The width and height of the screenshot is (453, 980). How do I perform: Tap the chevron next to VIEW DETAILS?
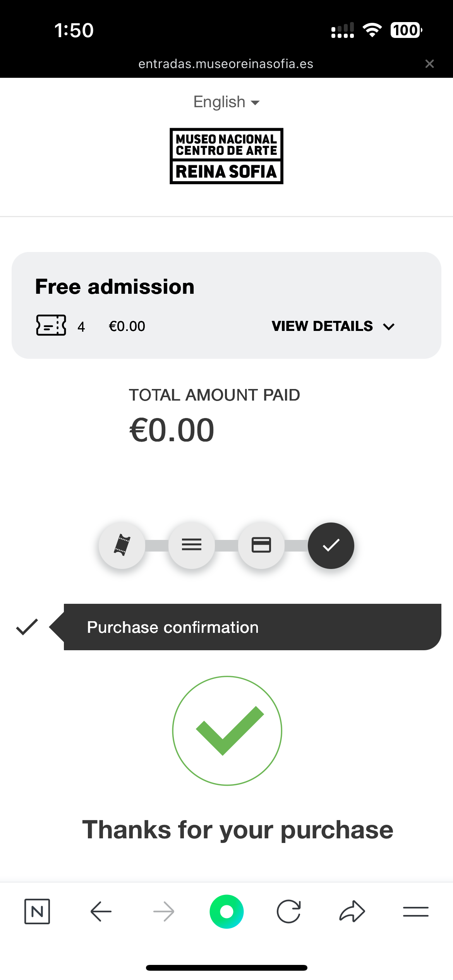click(388, 327)
